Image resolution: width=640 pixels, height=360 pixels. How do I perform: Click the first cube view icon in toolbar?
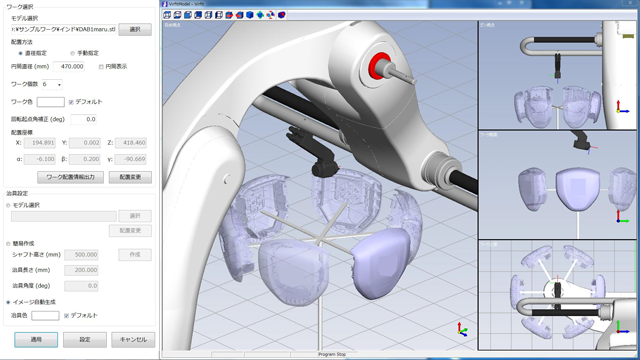pos(167,15)
